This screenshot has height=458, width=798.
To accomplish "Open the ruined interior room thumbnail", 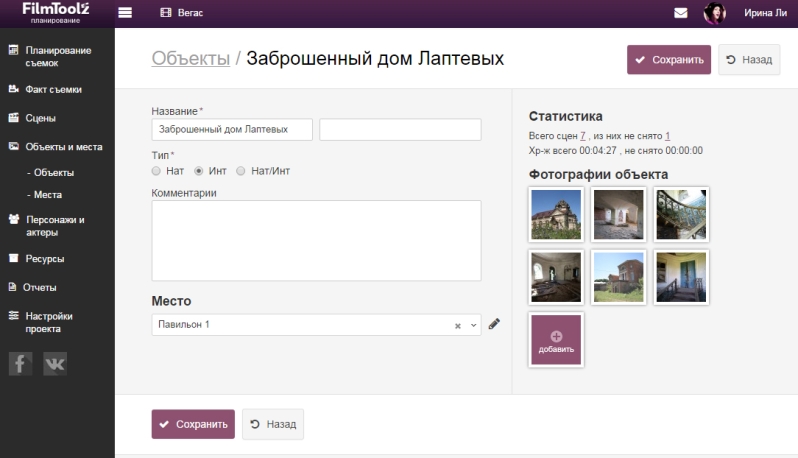I will point(618,214).
